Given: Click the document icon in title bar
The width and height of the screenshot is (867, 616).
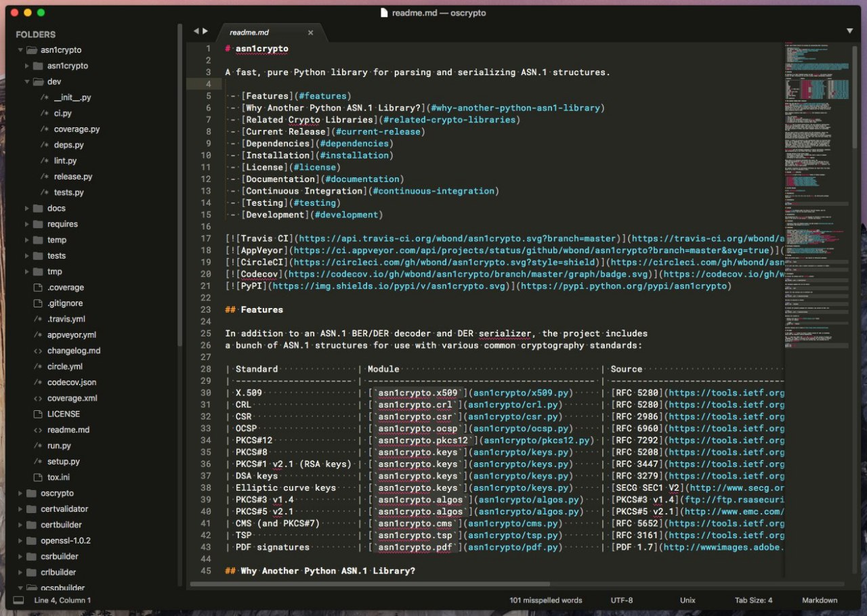Looking at the screenshot, I should coord(384,13).
